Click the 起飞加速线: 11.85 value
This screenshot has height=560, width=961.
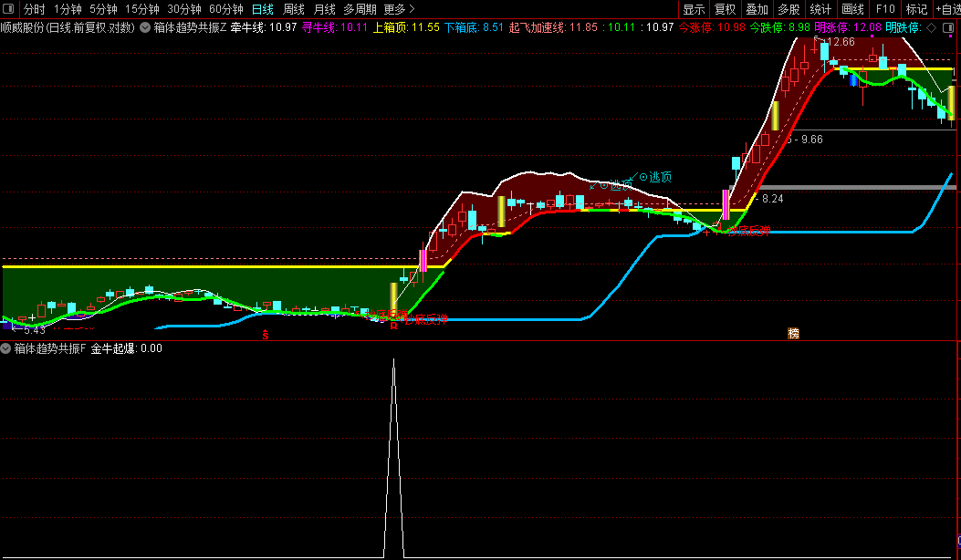point(553,27)
